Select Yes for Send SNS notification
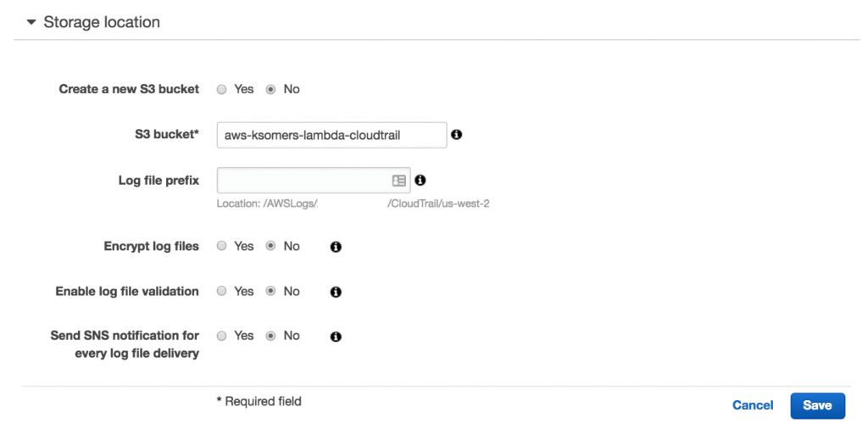Image resolution: width=868 pixels, height=435 pixels. tap(222, 336)
